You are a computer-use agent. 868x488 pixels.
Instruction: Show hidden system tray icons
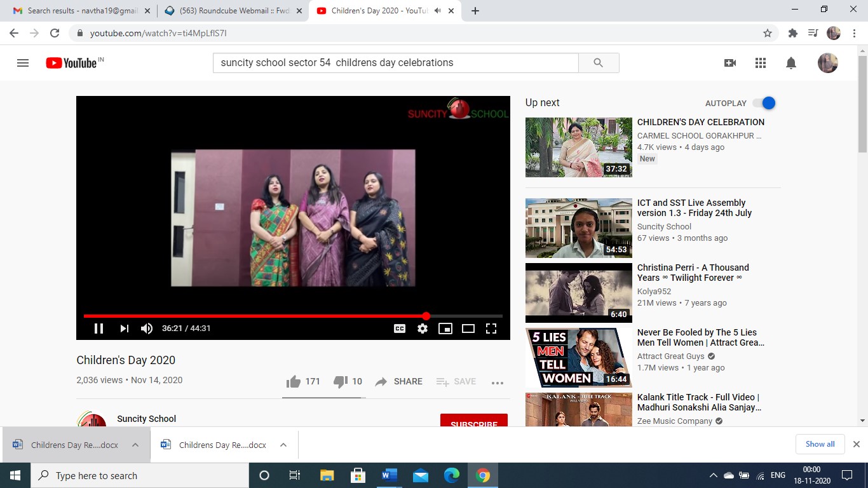(x=713, y=475)
